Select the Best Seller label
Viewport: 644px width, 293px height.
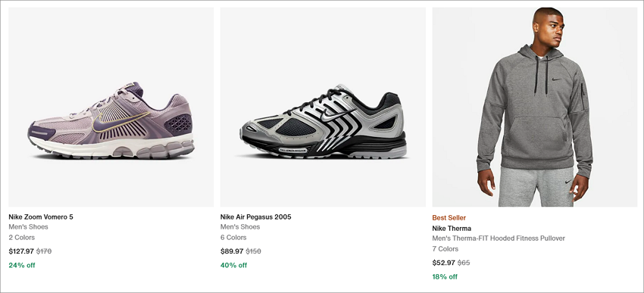[449, 217]
